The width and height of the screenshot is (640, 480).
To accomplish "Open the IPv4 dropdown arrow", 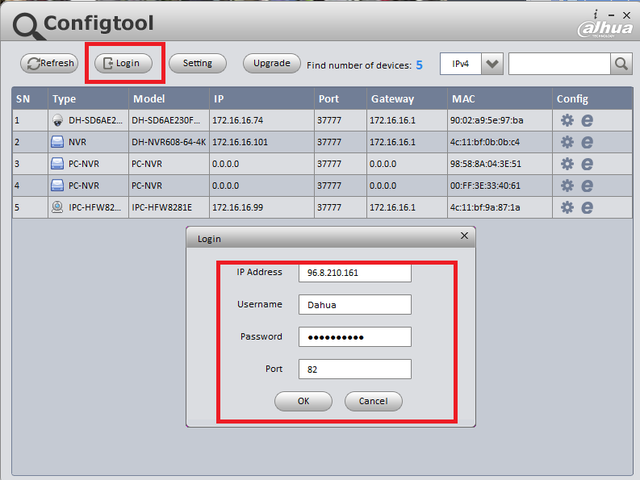I will [492, 64].
